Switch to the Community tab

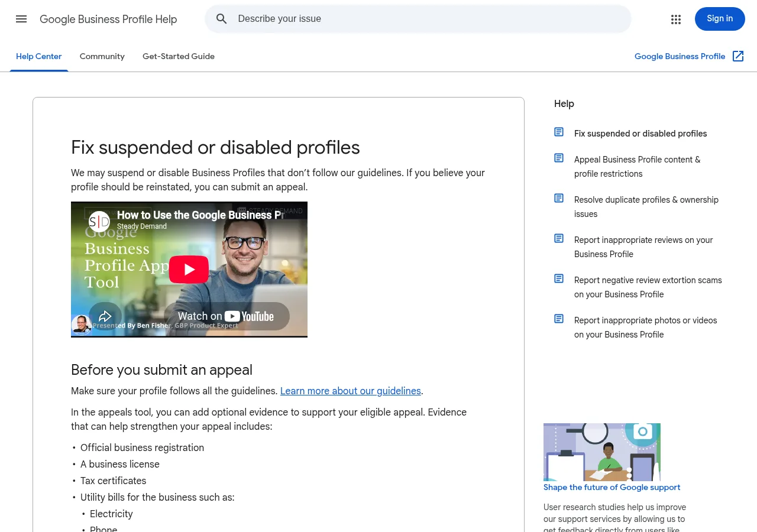(x=102, y=57)
